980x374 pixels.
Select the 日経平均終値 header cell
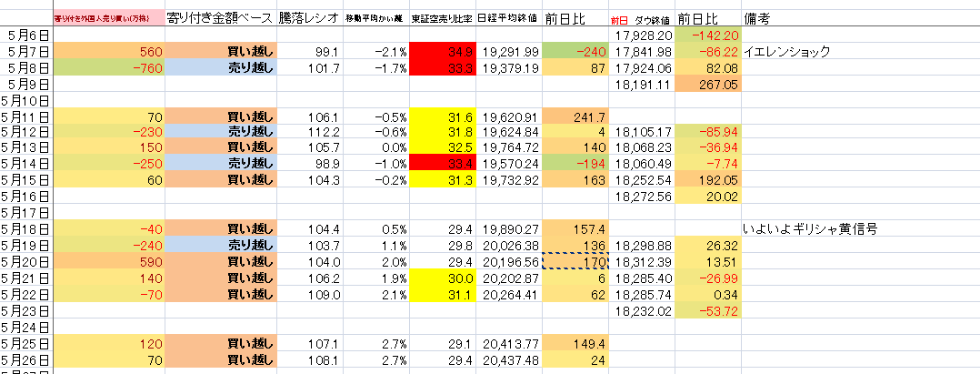tap(509, 17)
